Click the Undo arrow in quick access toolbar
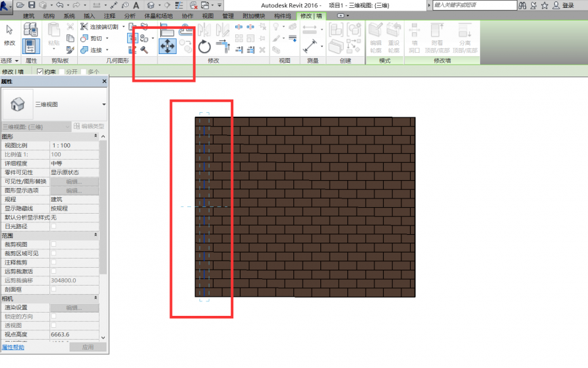Screen dimensions: 588x368 pyautogui.click(x=59, y=5)
